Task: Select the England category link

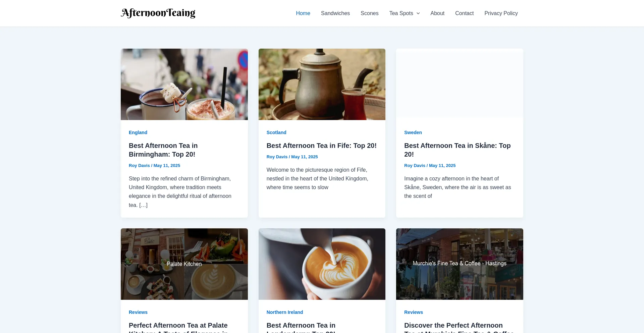Action: pos(138,132)
